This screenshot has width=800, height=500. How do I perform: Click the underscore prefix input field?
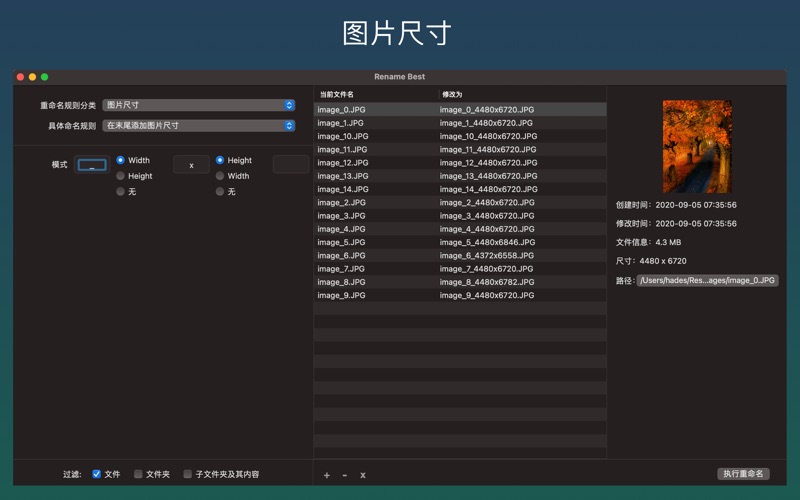click(91, 165)
